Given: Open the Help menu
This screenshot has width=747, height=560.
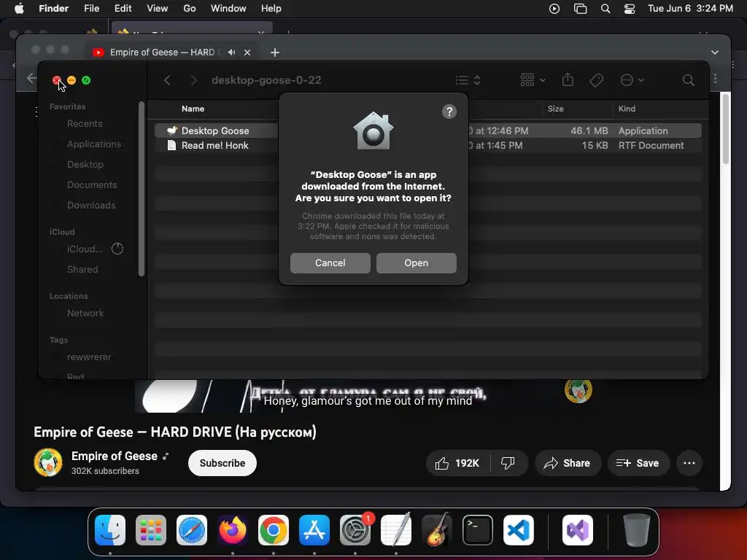Looking at the screenshot, I should tap(271, 9).
